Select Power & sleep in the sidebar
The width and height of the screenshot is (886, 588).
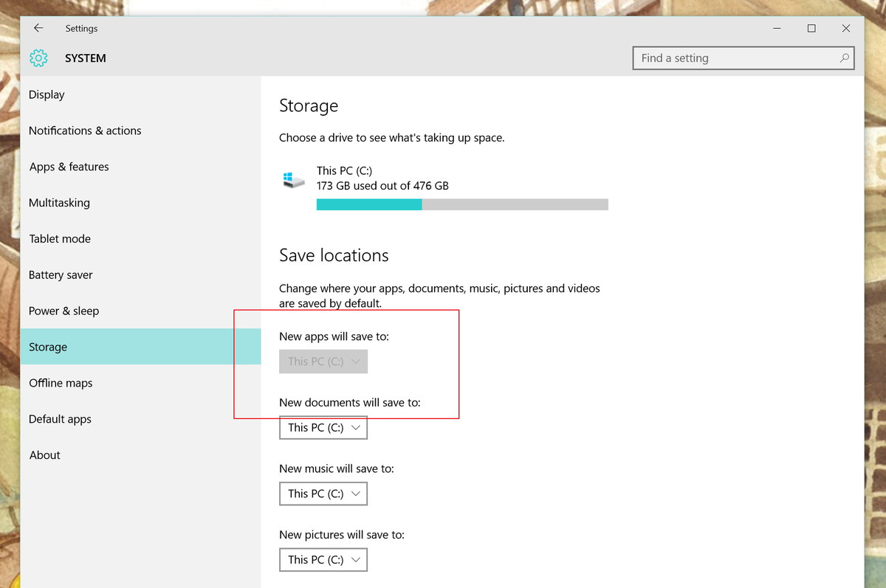pyautogui.click(x=63, y=311)
